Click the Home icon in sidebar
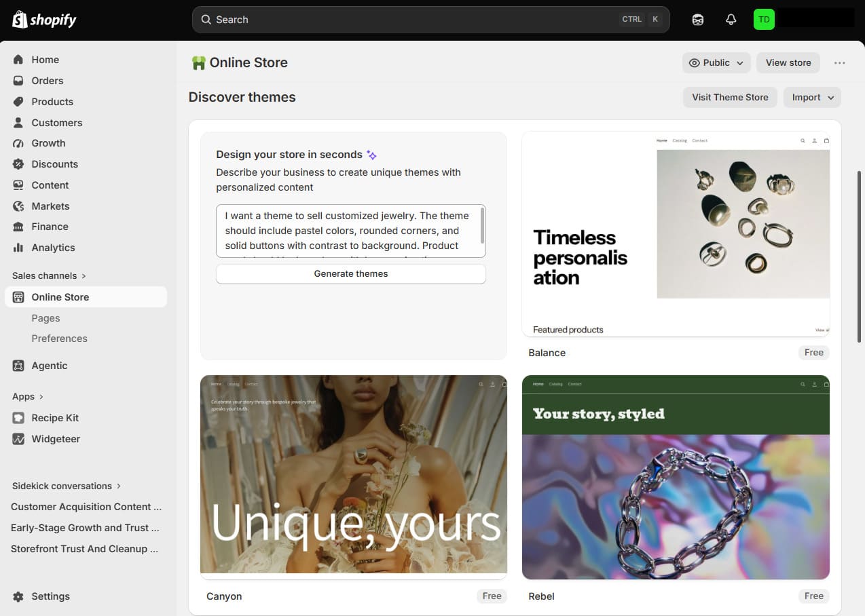 click(18, 60)
